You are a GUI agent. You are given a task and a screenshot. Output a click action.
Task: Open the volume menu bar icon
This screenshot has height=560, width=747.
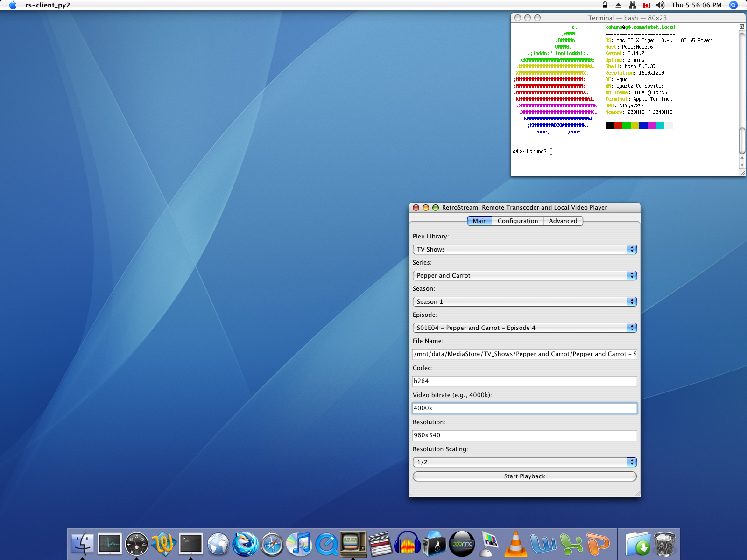pyautogui.click(x=660, y=5)
